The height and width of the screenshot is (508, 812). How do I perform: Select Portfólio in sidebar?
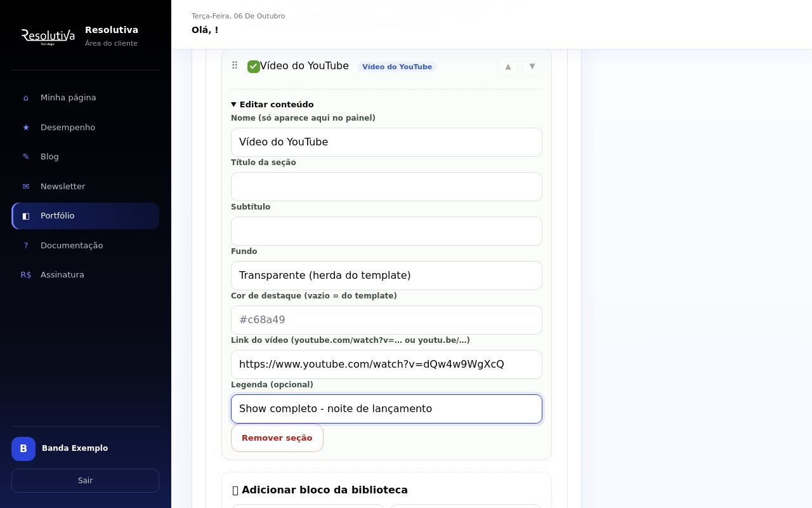point(85,216)
